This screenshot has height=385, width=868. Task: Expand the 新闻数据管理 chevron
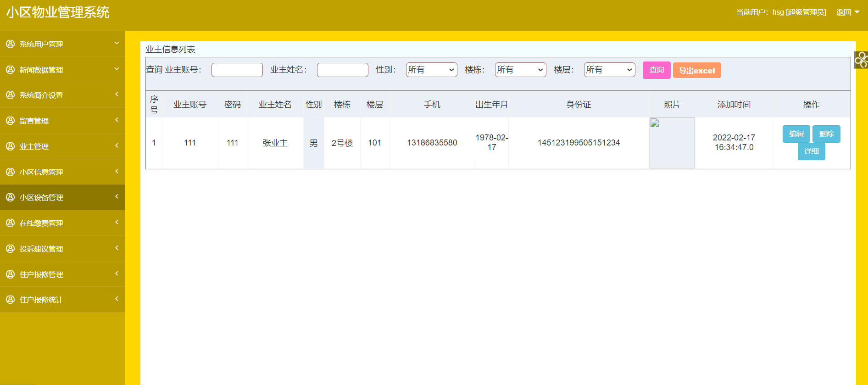(117, 69)
